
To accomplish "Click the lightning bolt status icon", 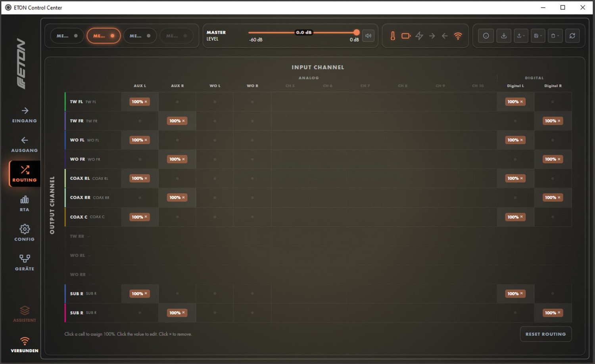I will point(419,36).
